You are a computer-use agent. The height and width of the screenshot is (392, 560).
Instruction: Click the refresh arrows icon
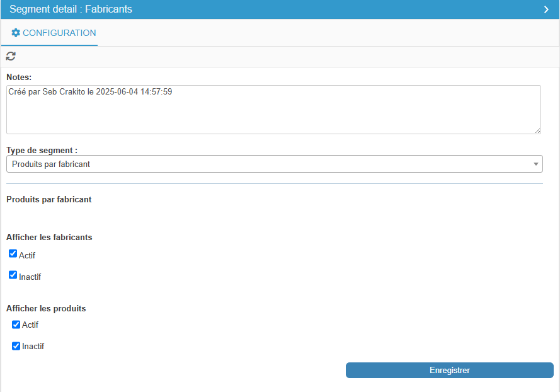[11, 56]
